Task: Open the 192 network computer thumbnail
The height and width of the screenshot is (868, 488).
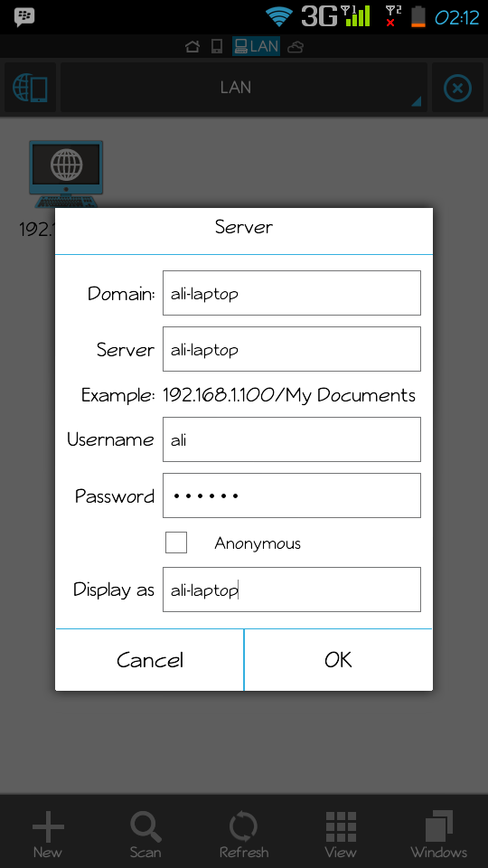Action: click(66, 175)
